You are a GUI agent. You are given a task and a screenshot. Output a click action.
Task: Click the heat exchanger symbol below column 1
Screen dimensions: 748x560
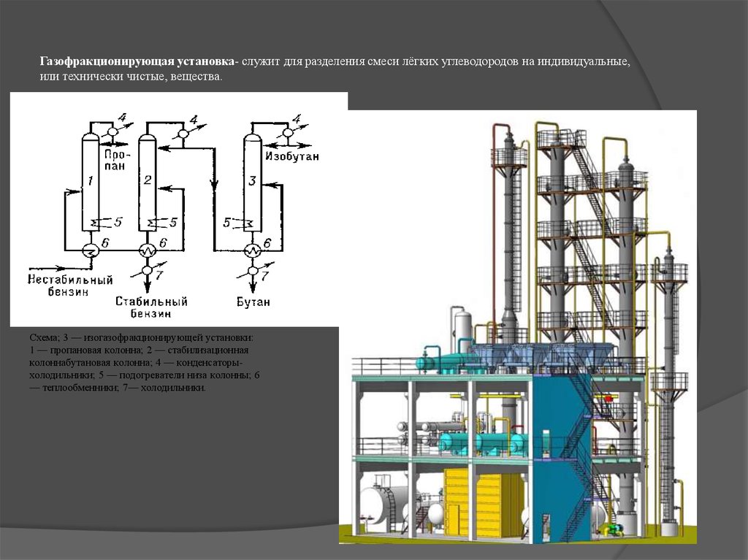90,250
